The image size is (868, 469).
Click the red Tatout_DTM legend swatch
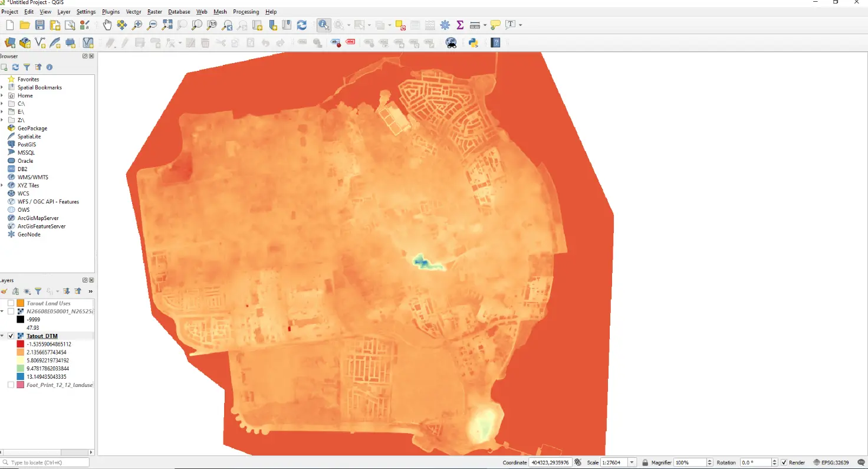tap(20, 344)
